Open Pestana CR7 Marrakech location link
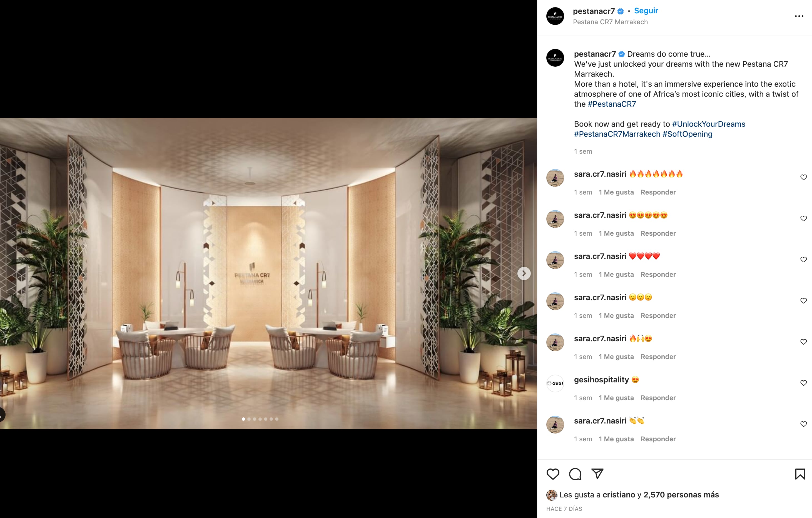 (x=610, y=22)
